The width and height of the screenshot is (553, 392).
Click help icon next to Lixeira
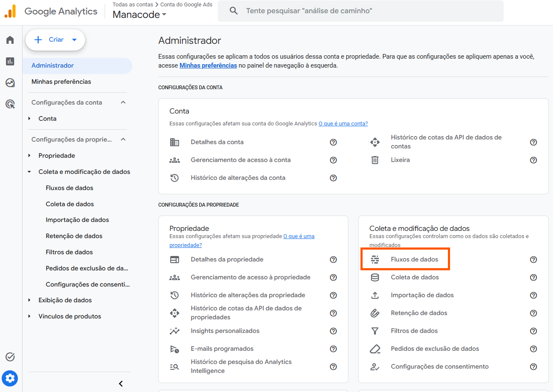click(533, 160)
